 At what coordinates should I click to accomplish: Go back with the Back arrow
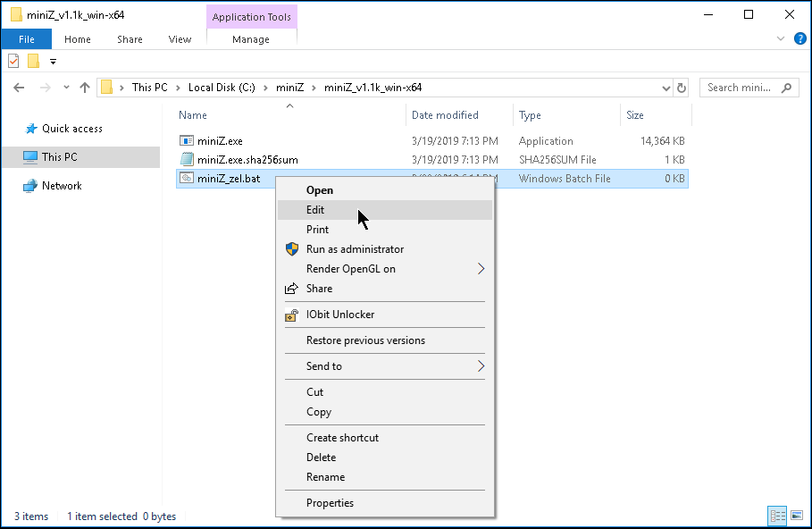tap(19, 88)
